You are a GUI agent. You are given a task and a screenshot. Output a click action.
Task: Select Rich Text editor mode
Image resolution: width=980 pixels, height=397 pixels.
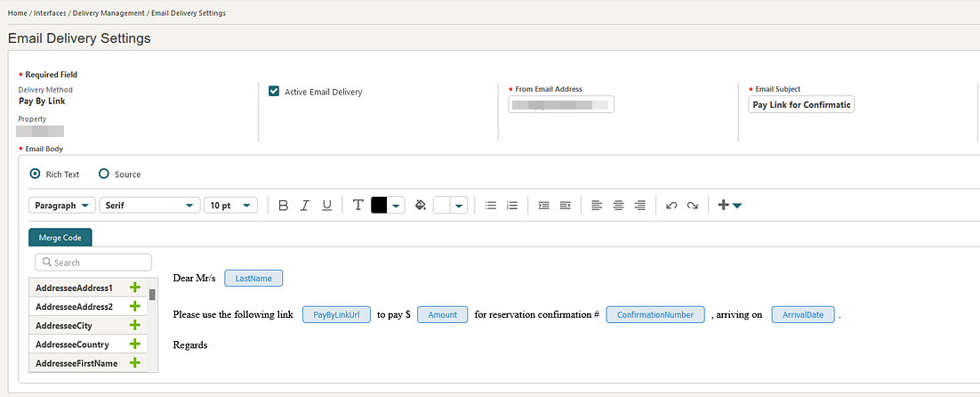tap(36, 174)
